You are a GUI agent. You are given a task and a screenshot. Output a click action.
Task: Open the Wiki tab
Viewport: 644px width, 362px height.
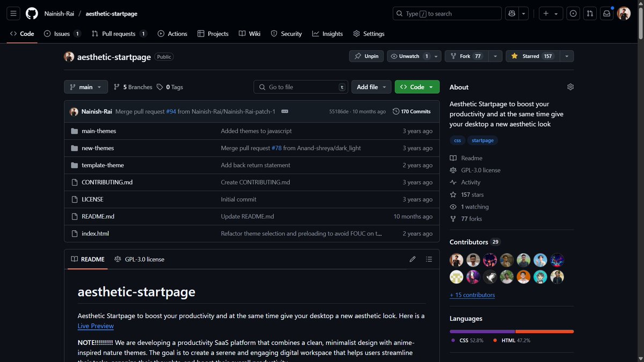click(x=250, y=34)
